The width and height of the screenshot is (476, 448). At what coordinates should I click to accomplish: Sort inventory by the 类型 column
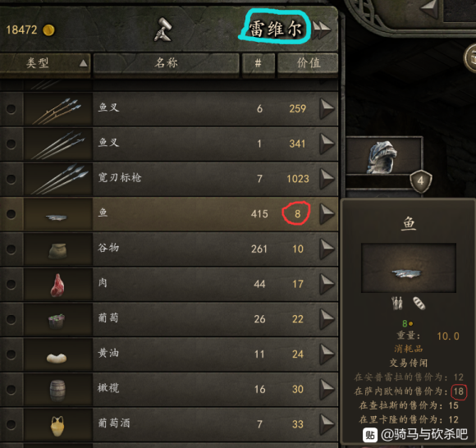[45, 63]
